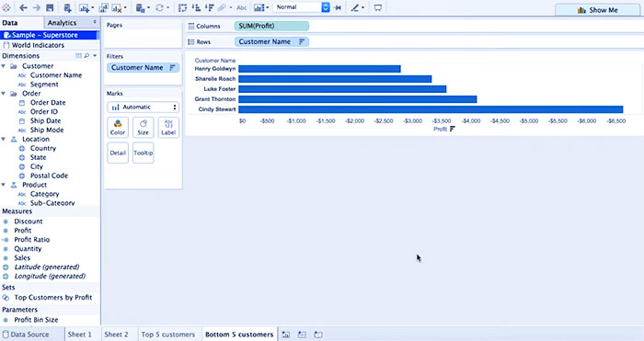Viewport: 644px width, 341px height.
Task: Toggle sort indicator on the Profit axis
Action: [x=453, y=129]
